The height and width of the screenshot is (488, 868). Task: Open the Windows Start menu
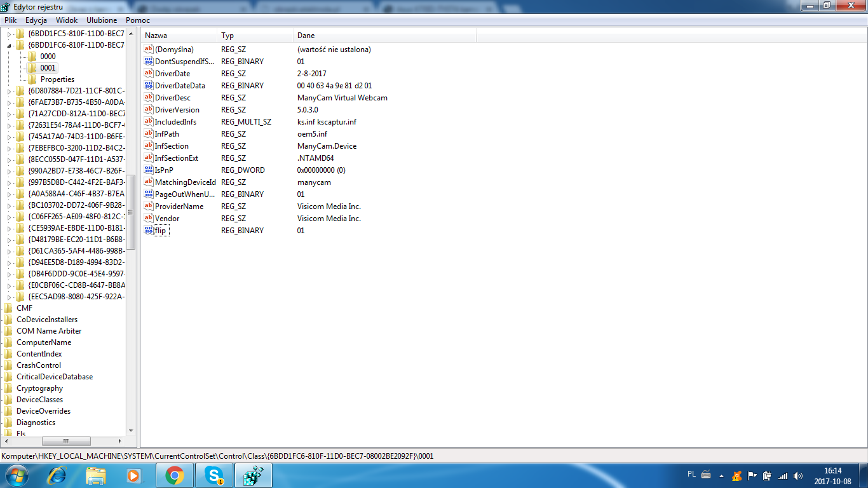click(x=17, y=475)
